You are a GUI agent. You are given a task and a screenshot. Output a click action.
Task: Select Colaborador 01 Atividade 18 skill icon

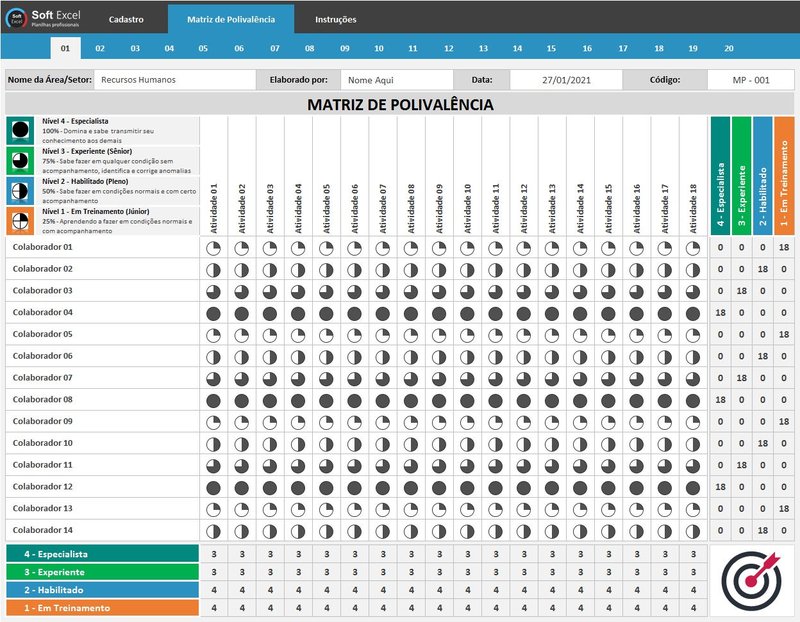(x=693, y=248)
